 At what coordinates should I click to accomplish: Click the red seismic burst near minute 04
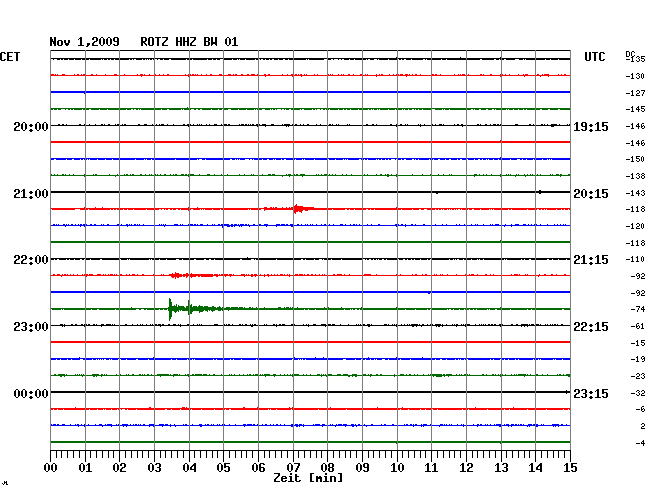click(192, 275)
